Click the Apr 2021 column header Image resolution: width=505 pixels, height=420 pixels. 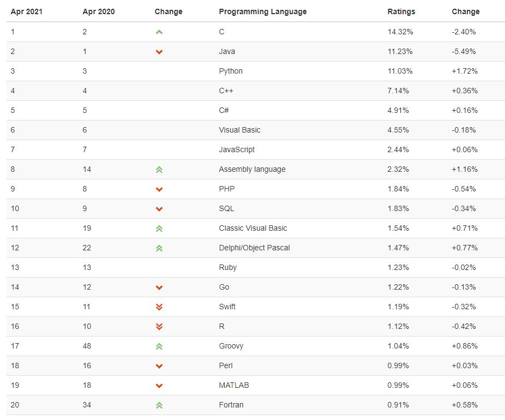coord(26,11)
